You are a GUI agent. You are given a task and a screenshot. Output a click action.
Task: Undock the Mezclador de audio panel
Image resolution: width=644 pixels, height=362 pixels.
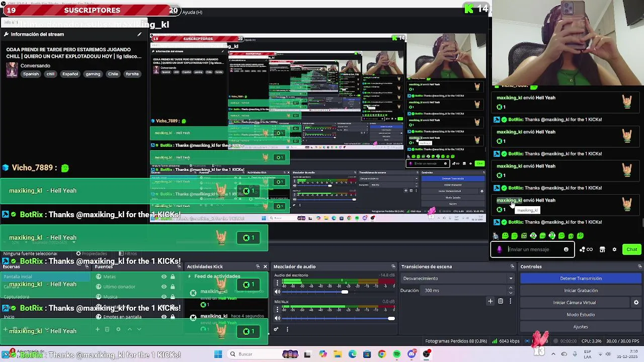click(393, 266)
